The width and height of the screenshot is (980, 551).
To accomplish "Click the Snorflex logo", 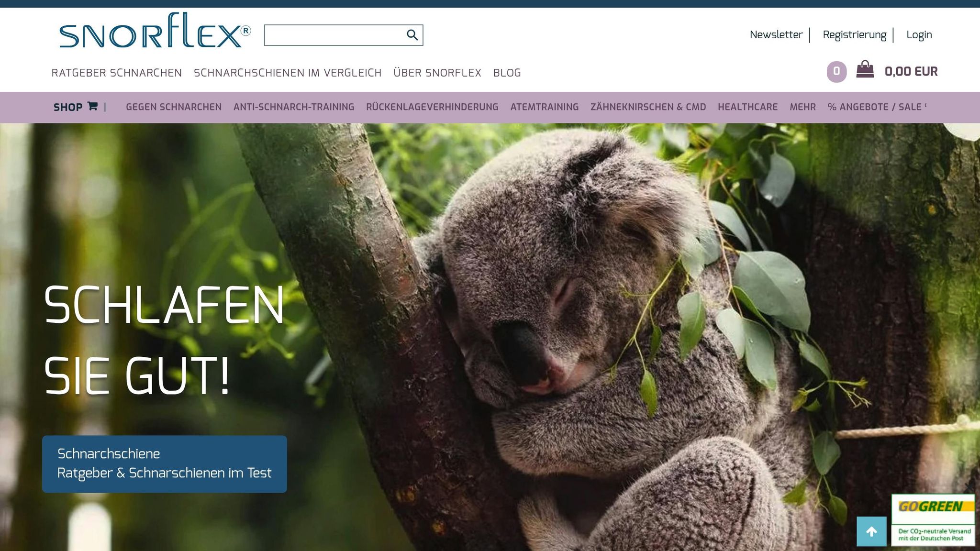I will (155, 31).
